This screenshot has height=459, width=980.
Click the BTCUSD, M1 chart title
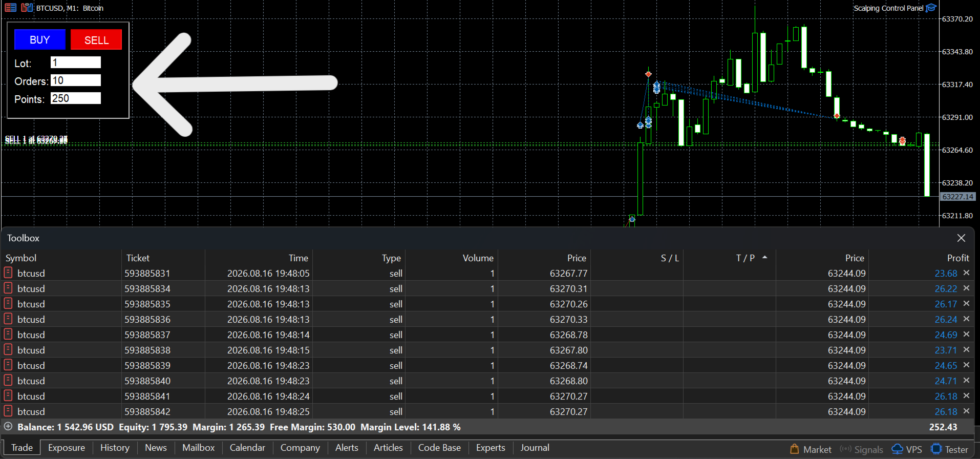[70, 8]
